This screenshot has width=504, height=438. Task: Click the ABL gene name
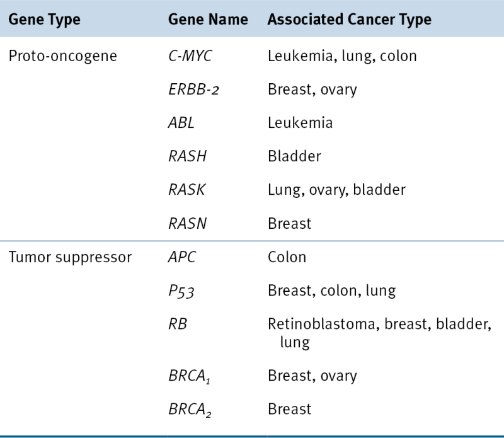click(181, 123)
